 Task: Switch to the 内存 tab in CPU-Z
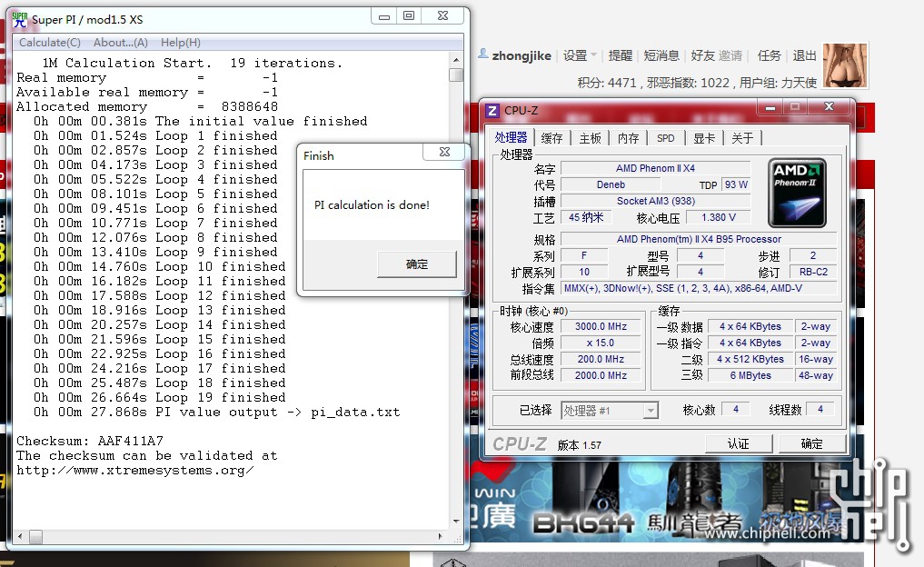628,138
